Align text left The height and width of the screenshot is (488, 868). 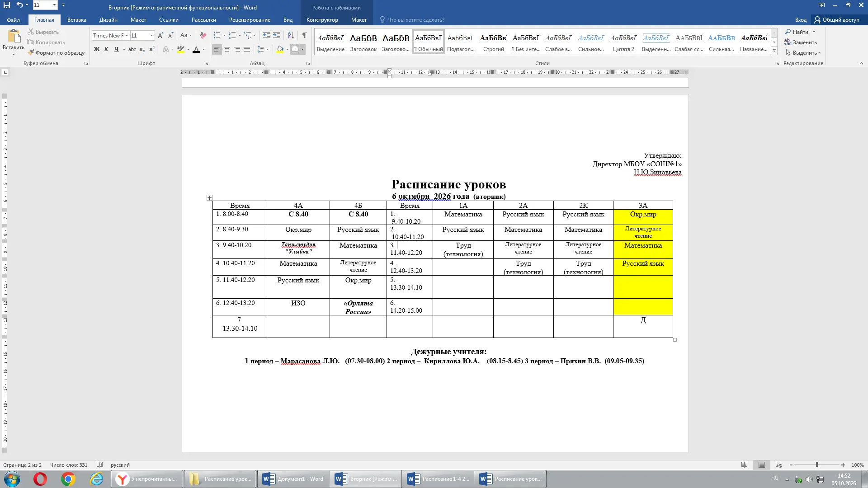tap(217, 49)
